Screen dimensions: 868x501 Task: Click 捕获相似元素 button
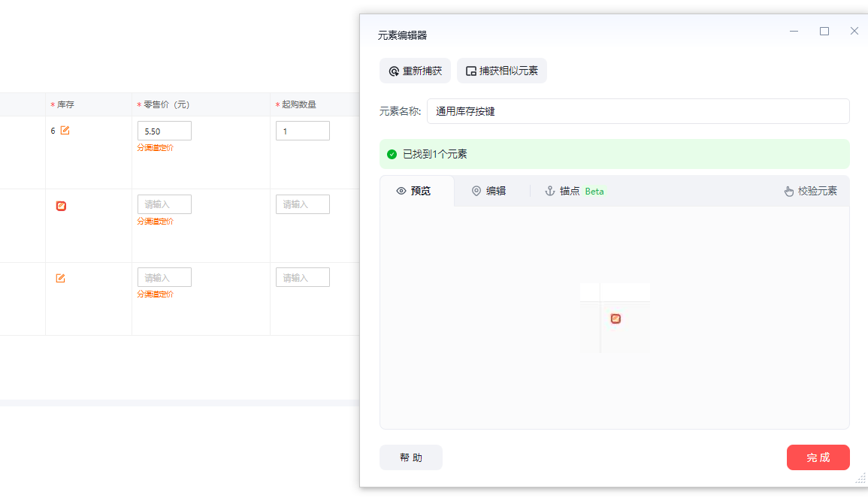coord(501,71)
